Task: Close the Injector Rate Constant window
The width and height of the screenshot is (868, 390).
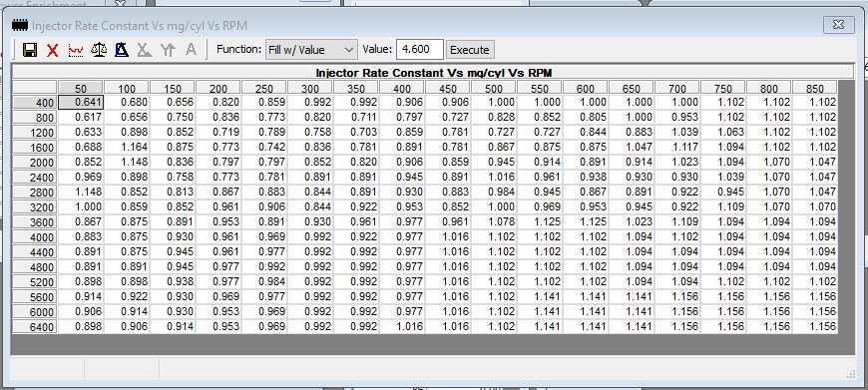Action: (x=838, y=24)
